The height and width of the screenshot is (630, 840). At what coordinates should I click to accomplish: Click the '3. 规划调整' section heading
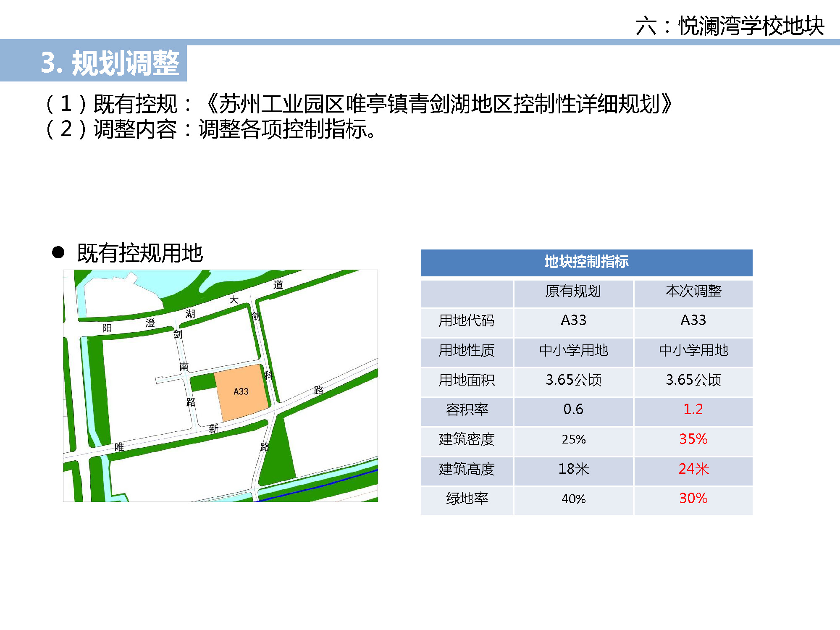[110, 63]
